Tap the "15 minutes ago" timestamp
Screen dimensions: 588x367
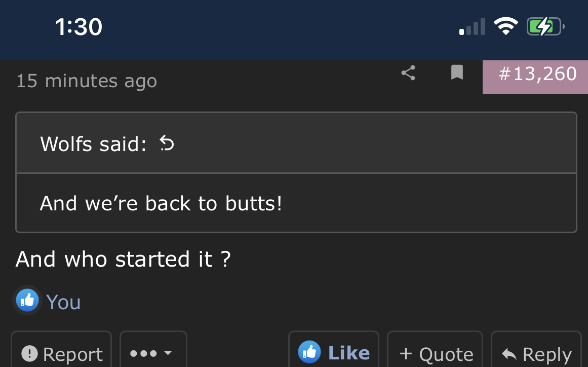coord(87,81)
